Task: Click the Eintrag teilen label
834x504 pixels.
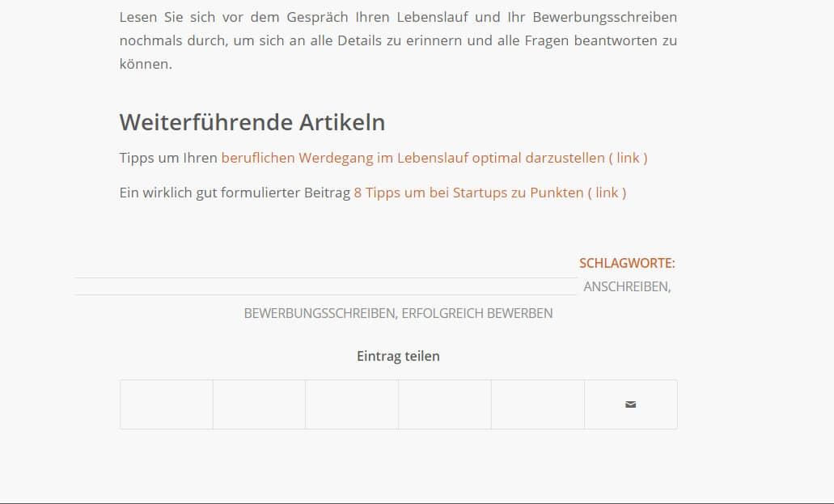Action: (x=398, y=356)
